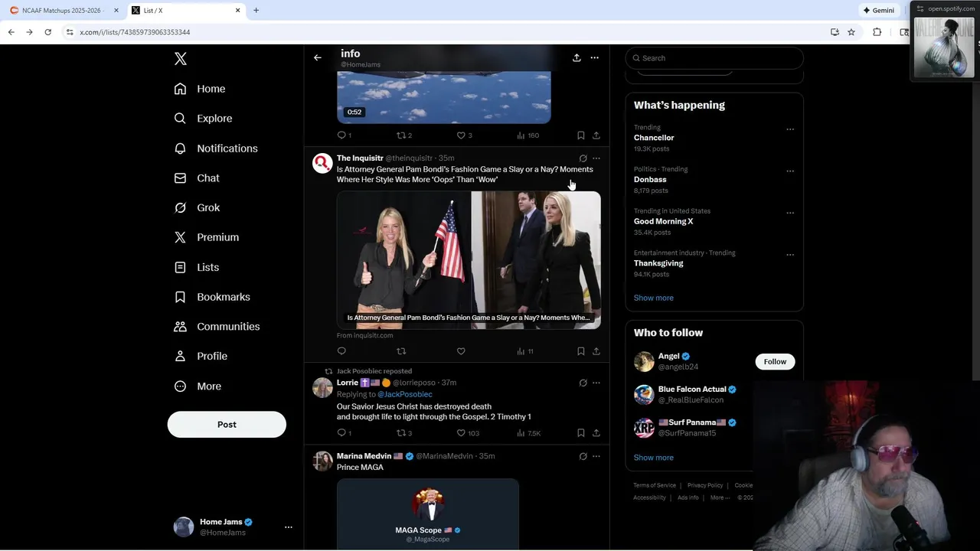Open more options in the info list header
The height and width of the screenshot is (551, 980).
pos(594,57)
